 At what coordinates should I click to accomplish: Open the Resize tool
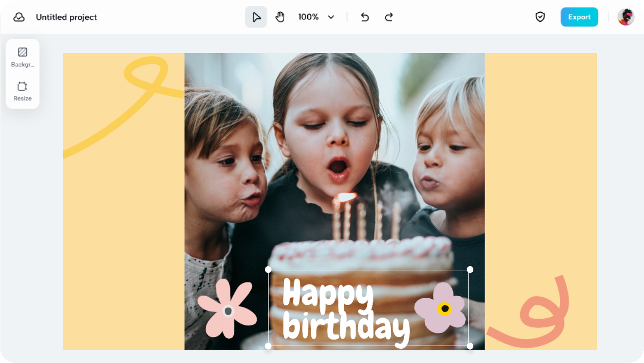pyautogui.click(x=22, y=91)
